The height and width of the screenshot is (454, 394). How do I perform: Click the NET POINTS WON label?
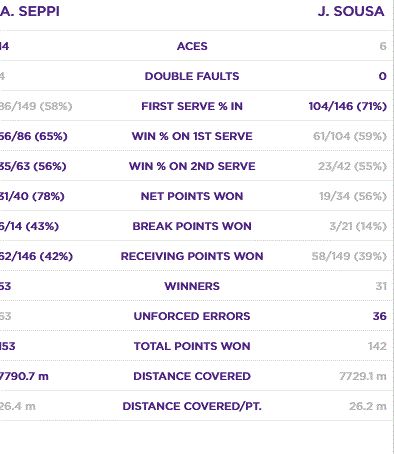coord(192,196)
